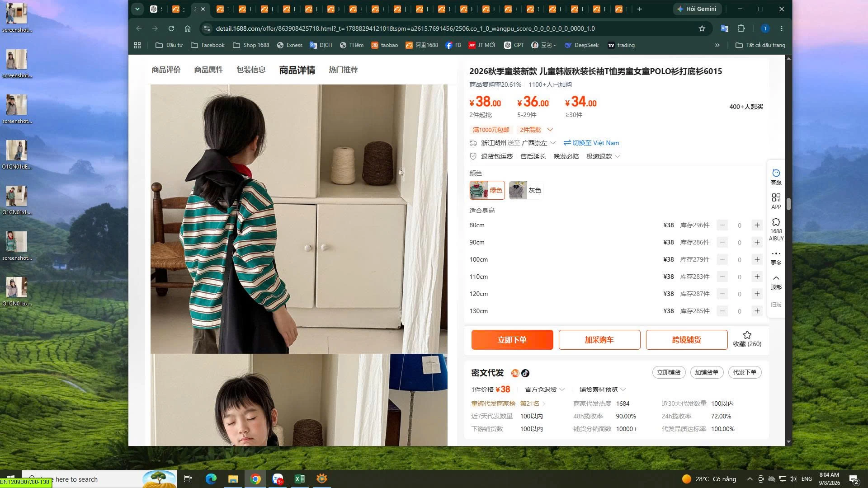Increase quantity for 90cm size

[x=757, y=242]
